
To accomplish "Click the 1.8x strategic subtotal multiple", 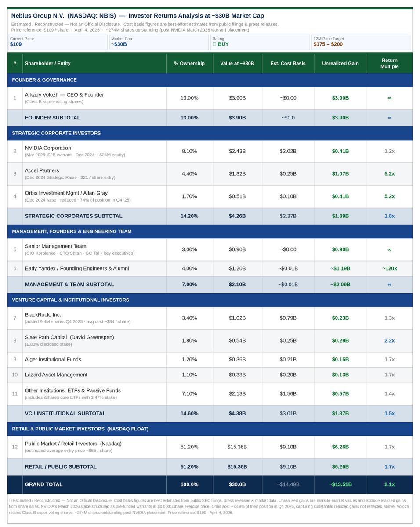I will [390, 216].
